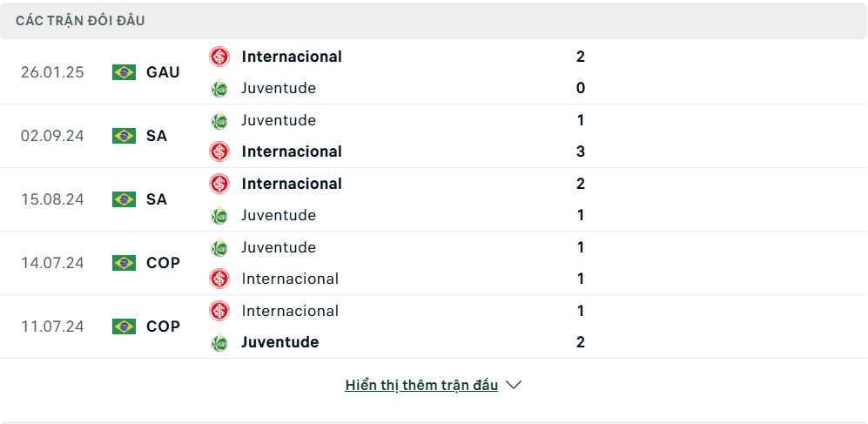The width and height of the screenshot is (868, 424).
Task: Click Brazil flag in the 11.07.24 COP row
Action: (124, 326)
